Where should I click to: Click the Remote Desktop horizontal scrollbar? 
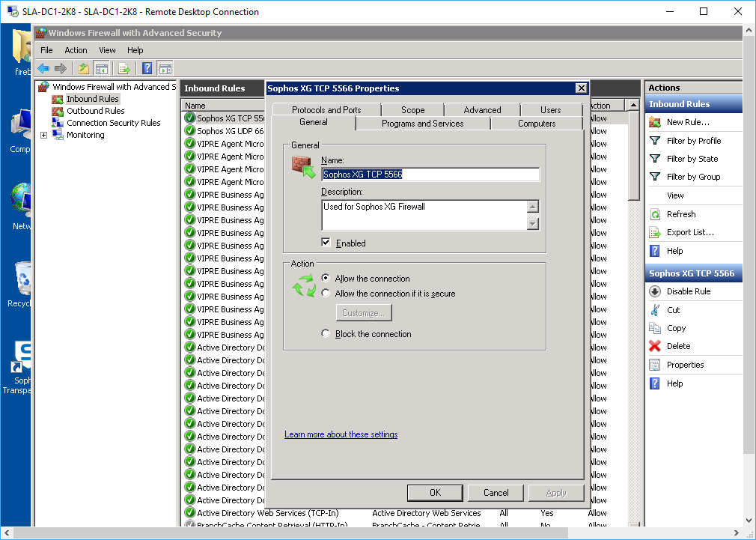289,533
